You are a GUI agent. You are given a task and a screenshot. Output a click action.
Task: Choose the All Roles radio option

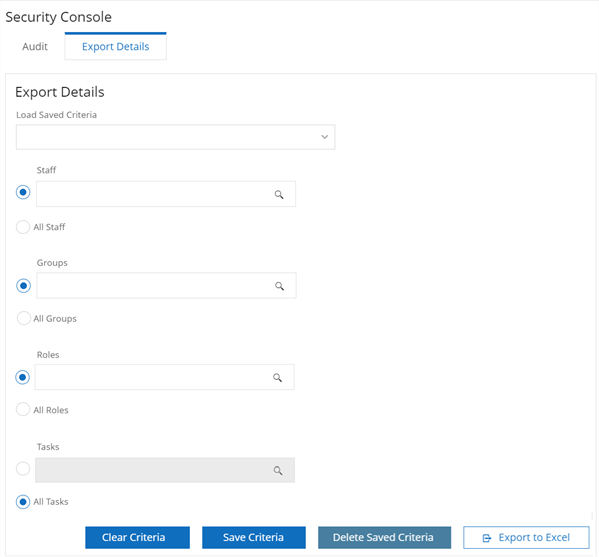pyautogui.click(x=23, y=409)
